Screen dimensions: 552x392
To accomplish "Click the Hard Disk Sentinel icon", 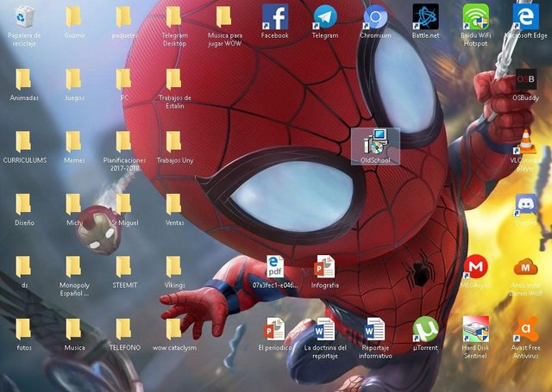I will point(475,329).
